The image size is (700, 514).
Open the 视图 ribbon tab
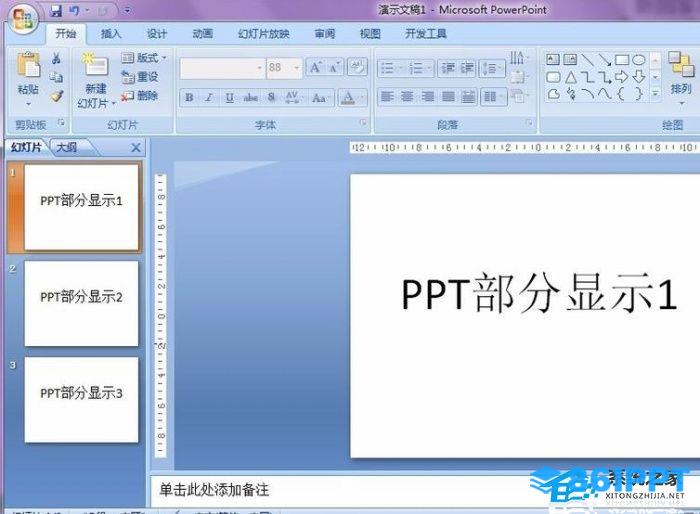point(370,33)
